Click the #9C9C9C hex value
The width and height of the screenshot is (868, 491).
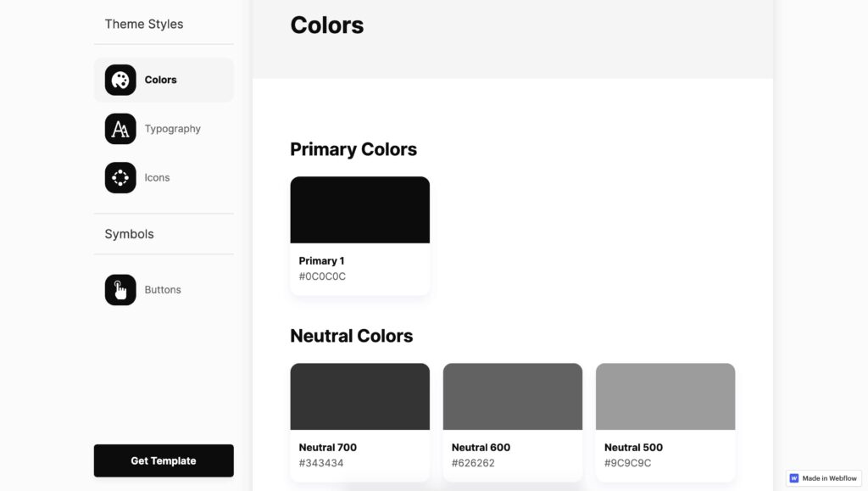tap(627, 463)
